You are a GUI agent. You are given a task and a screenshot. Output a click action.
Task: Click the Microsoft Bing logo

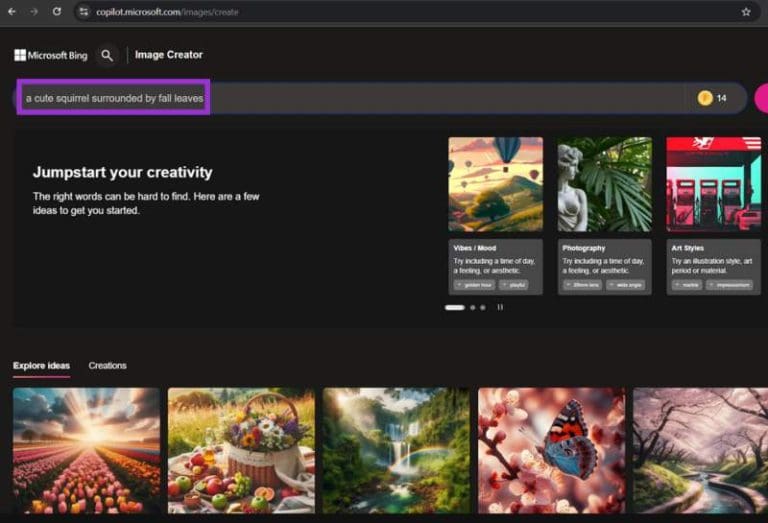click(51, 56)
